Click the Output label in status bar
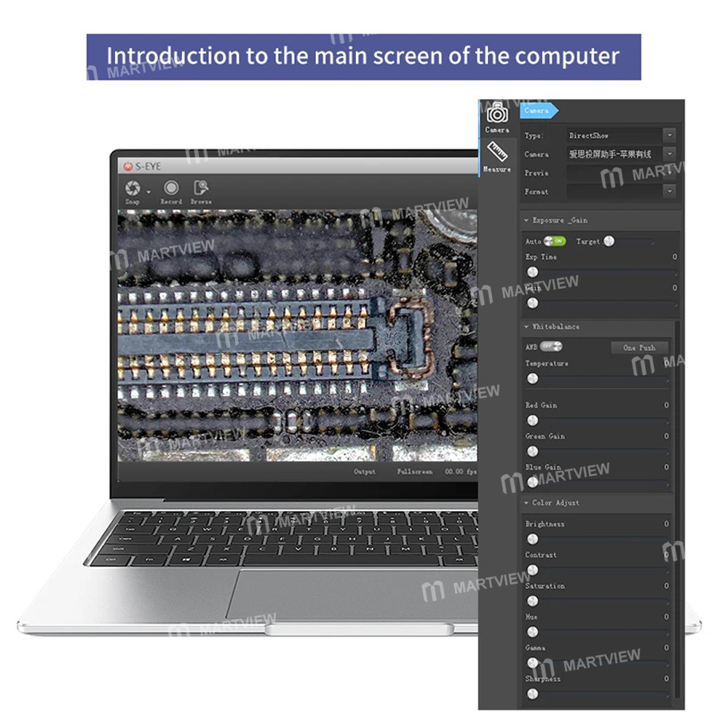The height and width of the screenshot is (728, 728). pos(365,472)
